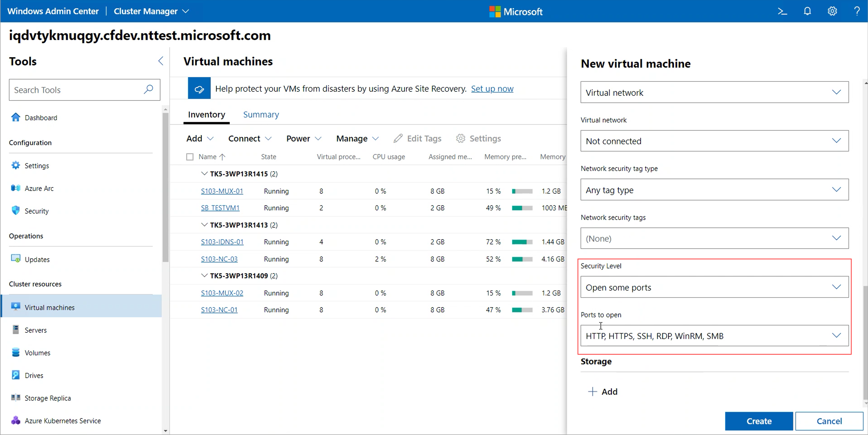
Task: Follow the Set up now link
Action: (492, 88)
